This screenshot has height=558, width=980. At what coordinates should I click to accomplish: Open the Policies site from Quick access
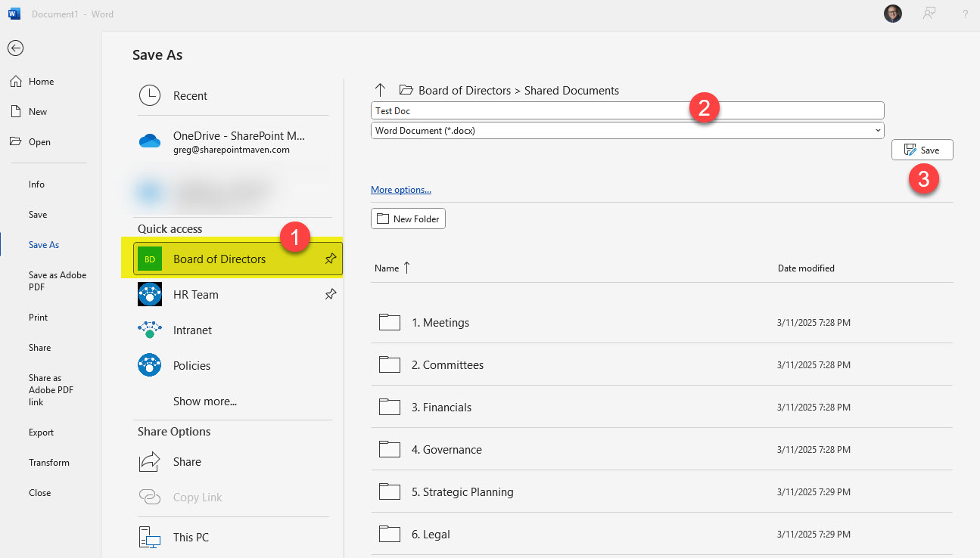coord(191,365)
